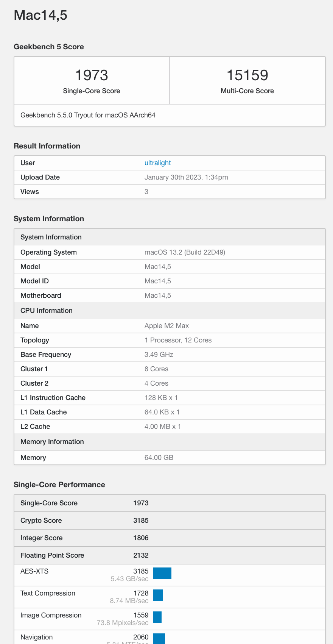The height and width of the screenshot is (644, 333).
Task: Click the macOS 13.2 operating system value
Action: (185, 252)
